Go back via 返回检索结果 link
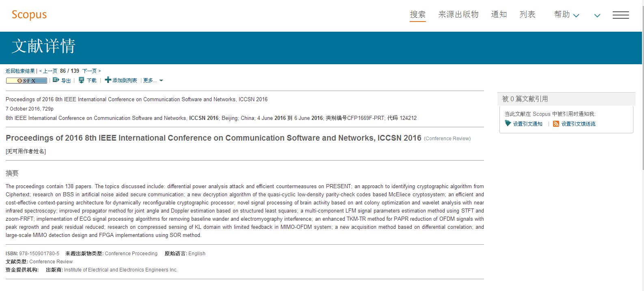 point(20,71)
